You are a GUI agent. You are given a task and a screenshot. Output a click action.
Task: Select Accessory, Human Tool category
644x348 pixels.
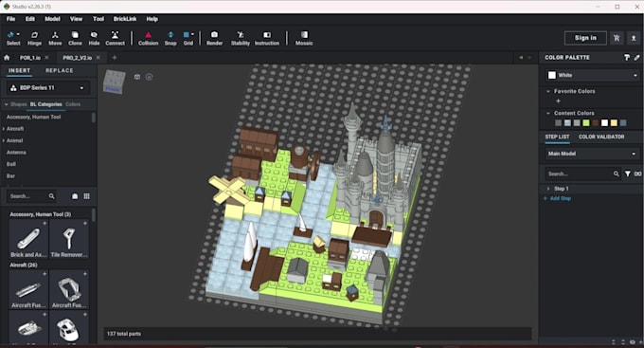pos(34,118)
